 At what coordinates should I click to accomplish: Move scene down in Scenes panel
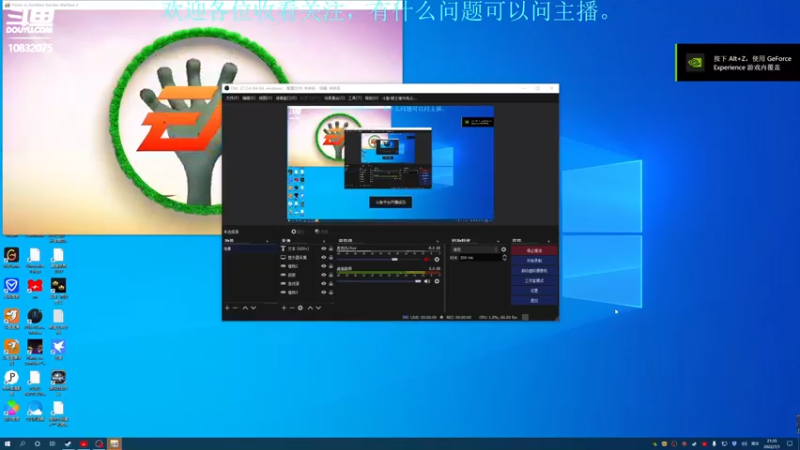(253, 308)
